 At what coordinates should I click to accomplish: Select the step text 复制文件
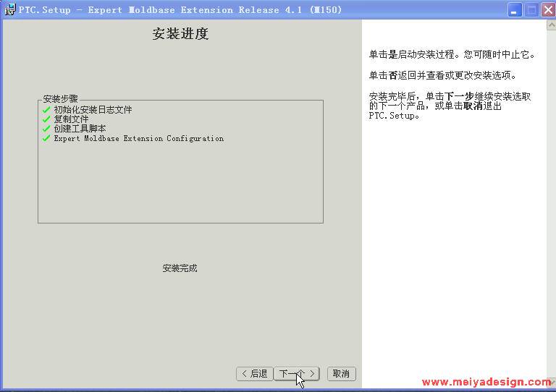(x=71, y=119)
